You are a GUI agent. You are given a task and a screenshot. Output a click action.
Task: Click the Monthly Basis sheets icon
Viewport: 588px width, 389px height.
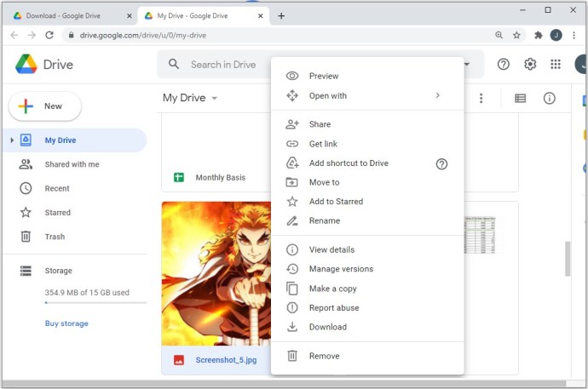point(179,177)
